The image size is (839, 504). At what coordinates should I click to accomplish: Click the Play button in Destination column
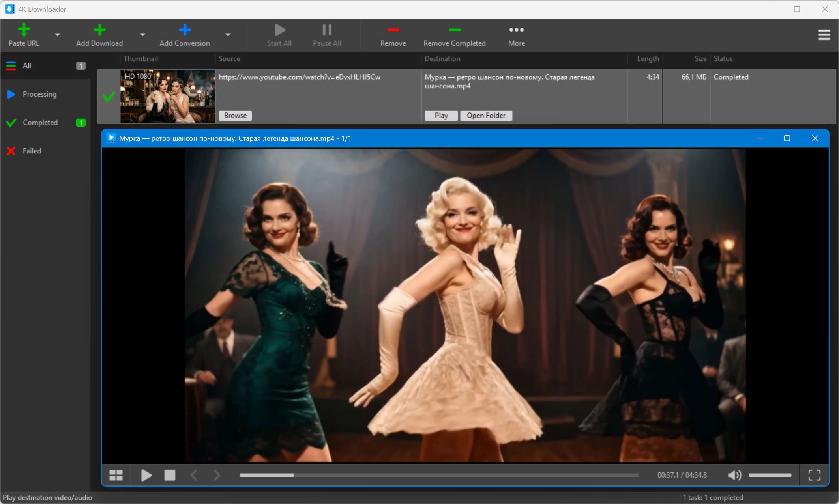coord(441,116)
